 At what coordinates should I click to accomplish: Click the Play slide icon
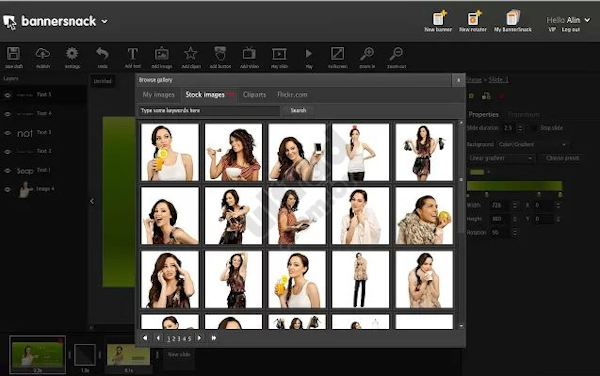(x=279, y=54)
